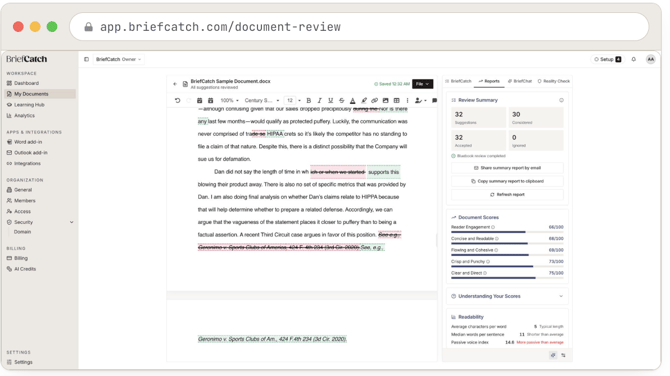Click the undo icon in the editor toolbar
670x376 pixels.
coord(177,100)
